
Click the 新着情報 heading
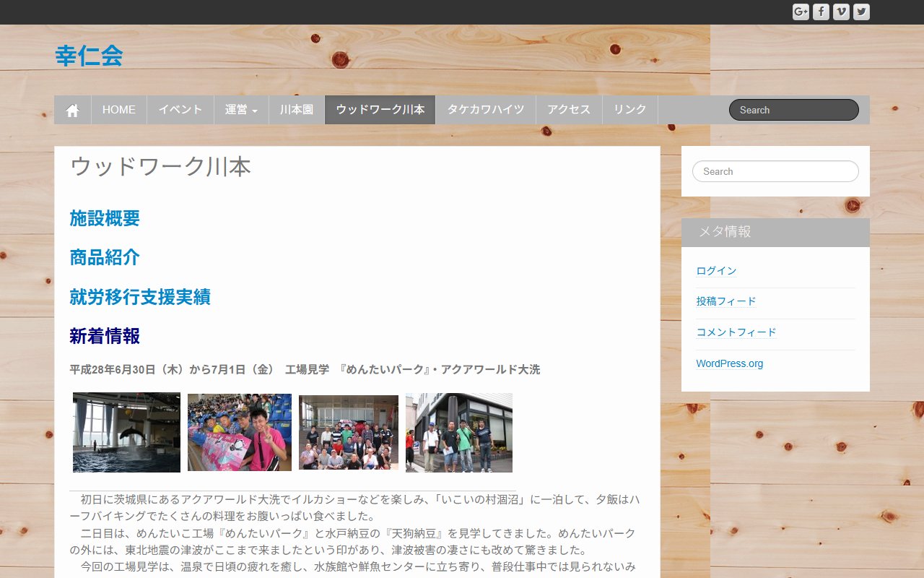pos(105,336)
